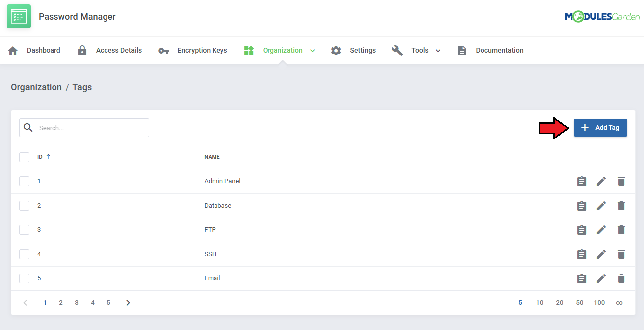644x330 pixels.
Task: Delete the Database tag
Action: tap(621, 206)
